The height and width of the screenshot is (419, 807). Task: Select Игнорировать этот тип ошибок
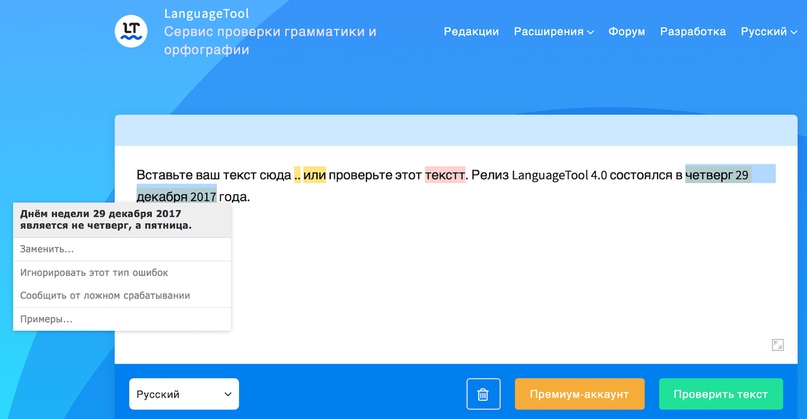[x=122, y=273]
